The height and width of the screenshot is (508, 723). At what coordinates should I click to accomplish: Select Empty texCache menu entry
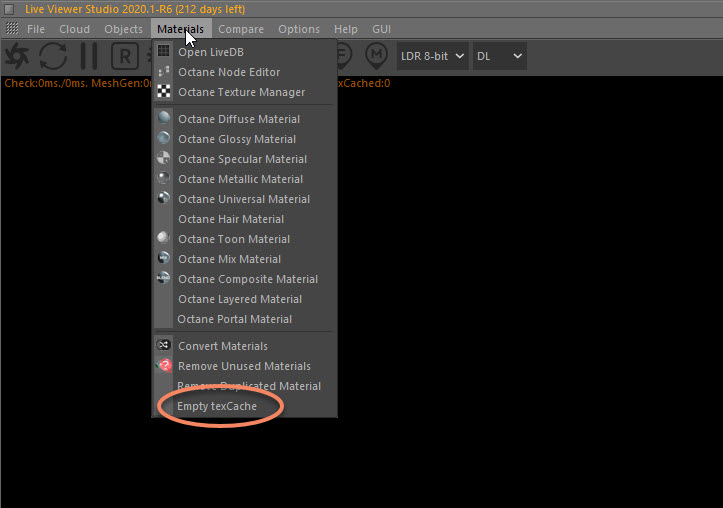[x=244, y=406]
